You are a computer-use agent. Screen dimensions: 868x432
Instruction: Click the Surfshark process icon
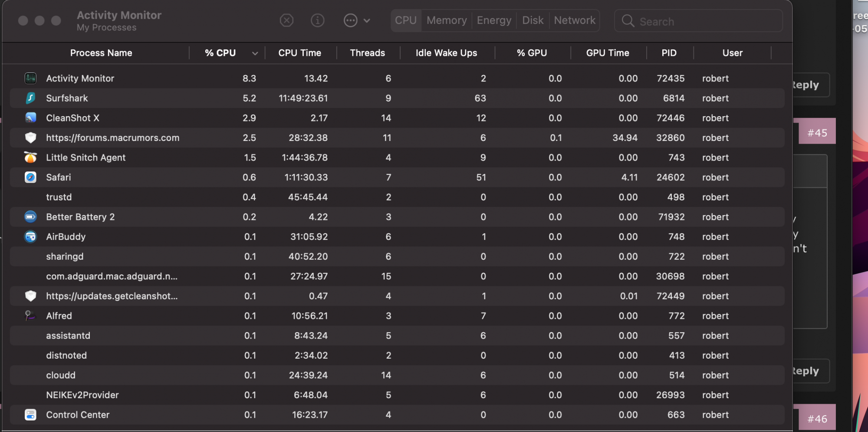pyautogui.click(x=30, y=98)
